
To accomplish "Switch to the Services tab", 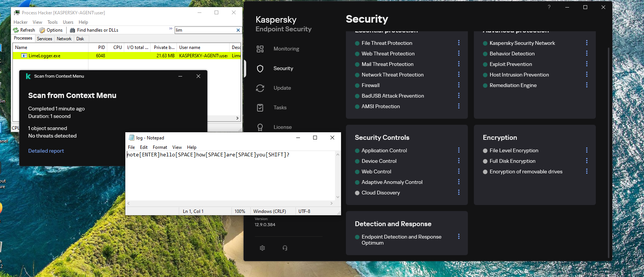I will (x=44, y=39).
